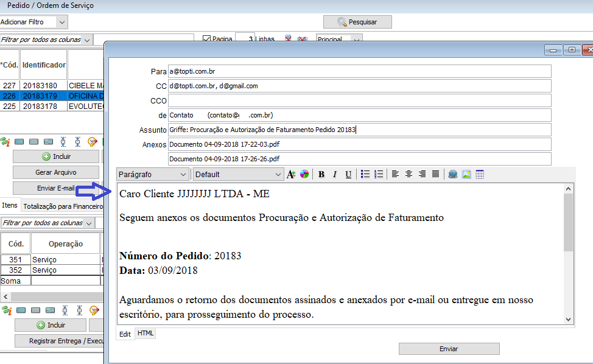Open the font size tool in the editor
This screenshot has height=364, width=593.
point(291,174)
